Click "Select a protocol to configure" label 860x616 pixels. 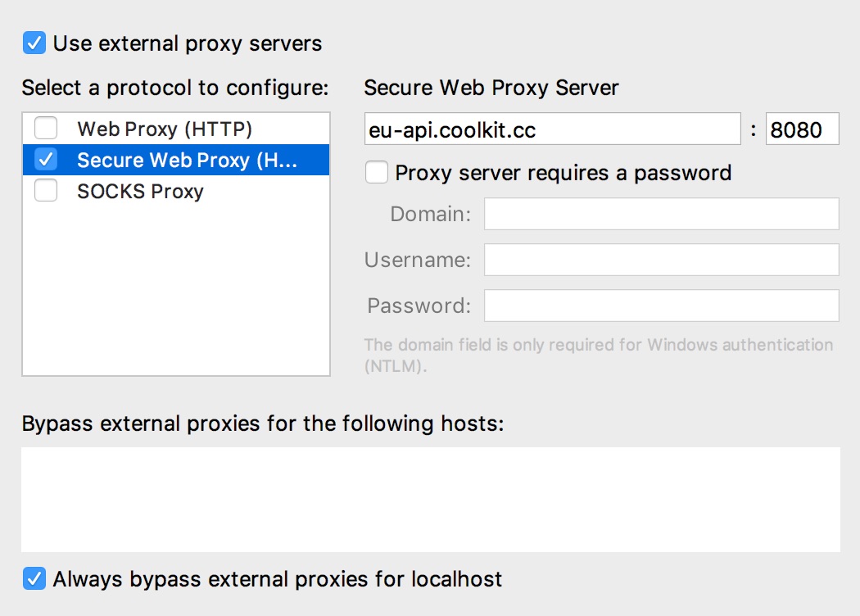point(174,88)
